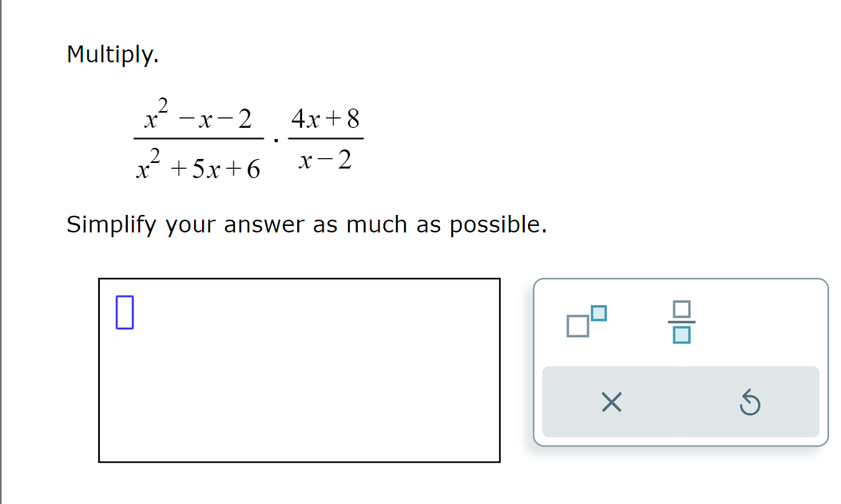
Task: Click the X icon to clear the answer
Action: [610, 403]
